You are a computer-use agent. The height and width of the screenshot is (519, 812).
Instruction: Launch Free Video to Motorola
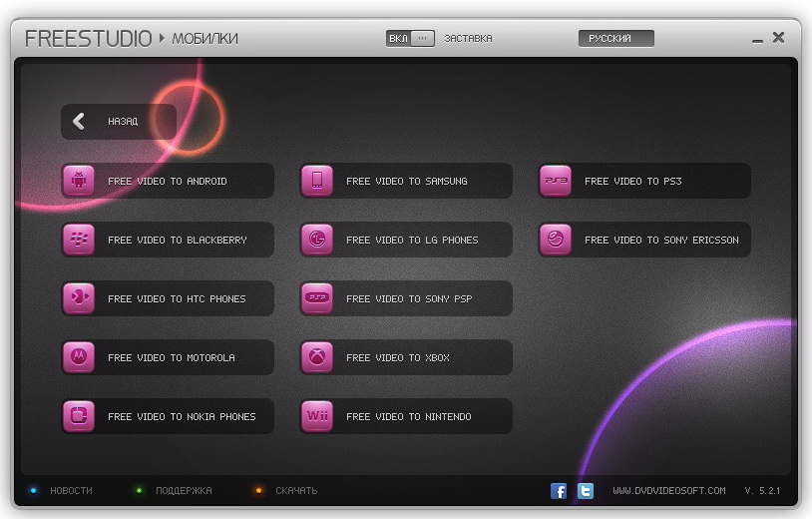point(168,357)
